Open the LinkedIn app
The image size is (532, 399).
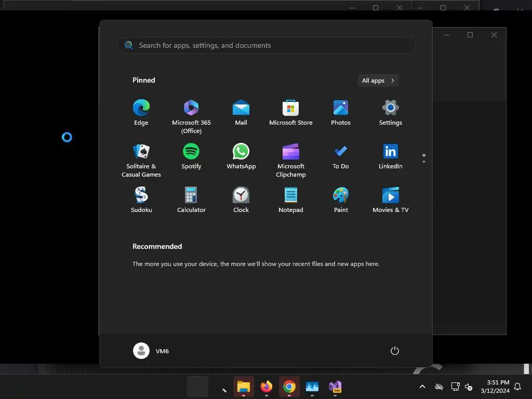(391, 157)
